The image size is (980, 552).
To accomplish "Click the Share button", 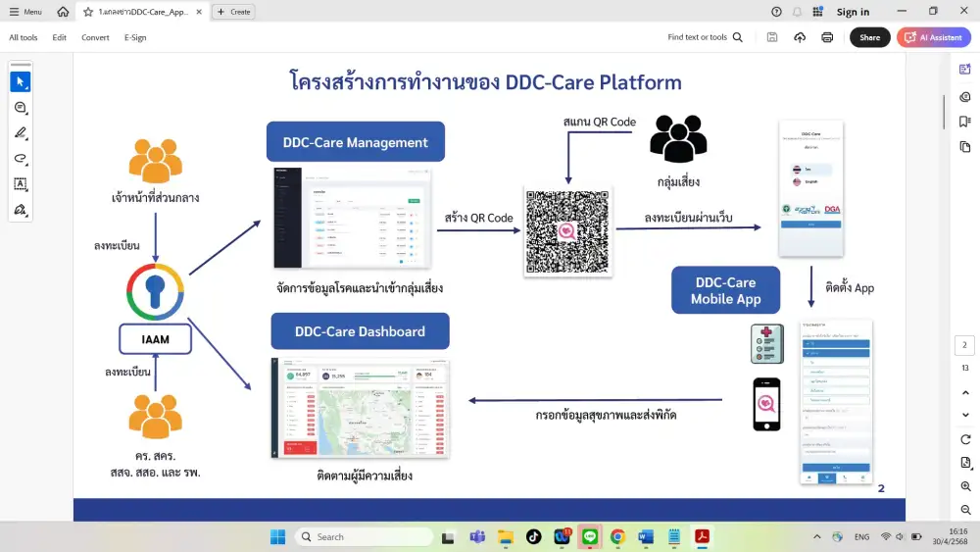I will coord(869,37).
